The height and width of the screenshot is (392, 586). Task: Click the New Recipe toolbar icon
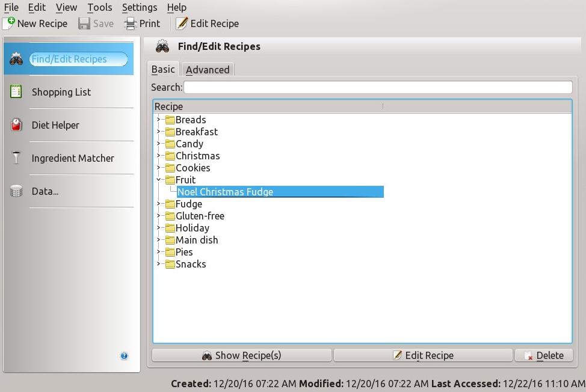(x=8, y=23)
